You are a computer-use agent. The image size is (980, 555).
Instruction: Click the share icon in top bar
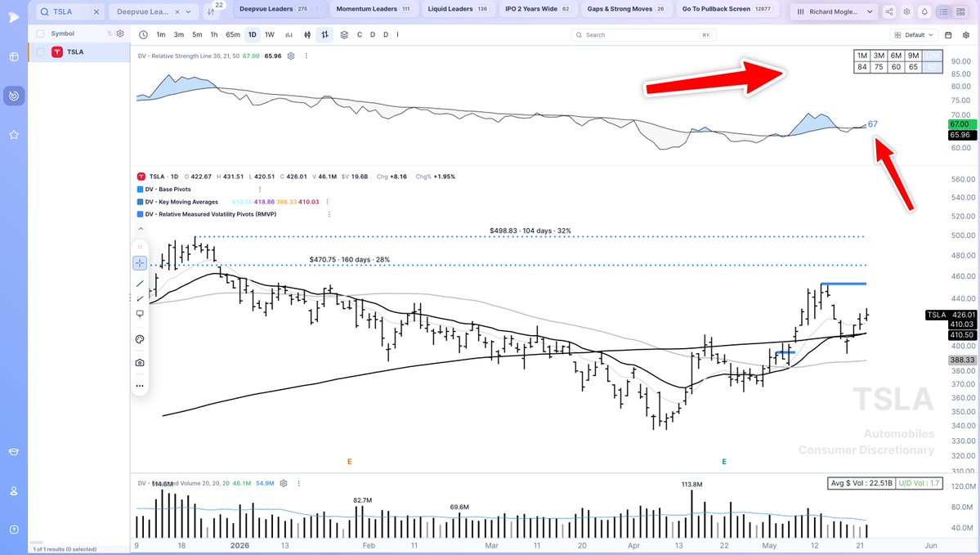pos(889,12)
